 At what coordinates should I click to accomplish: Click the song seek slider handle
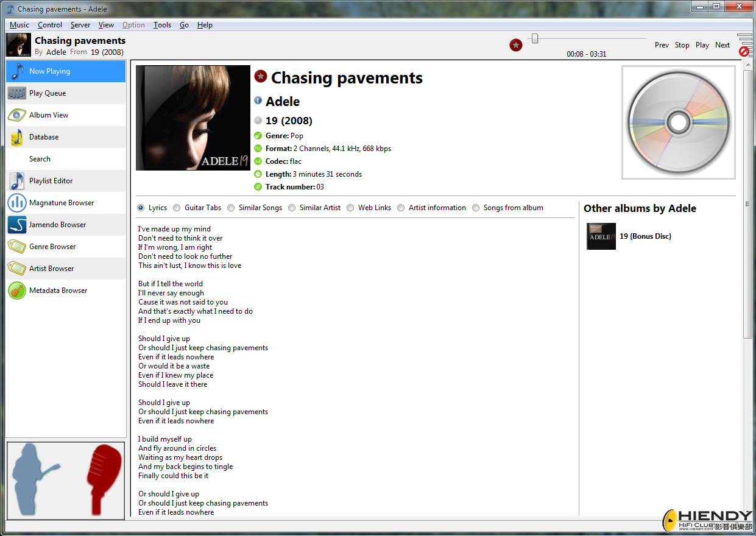pyautogui.click(x=535, y=38)
